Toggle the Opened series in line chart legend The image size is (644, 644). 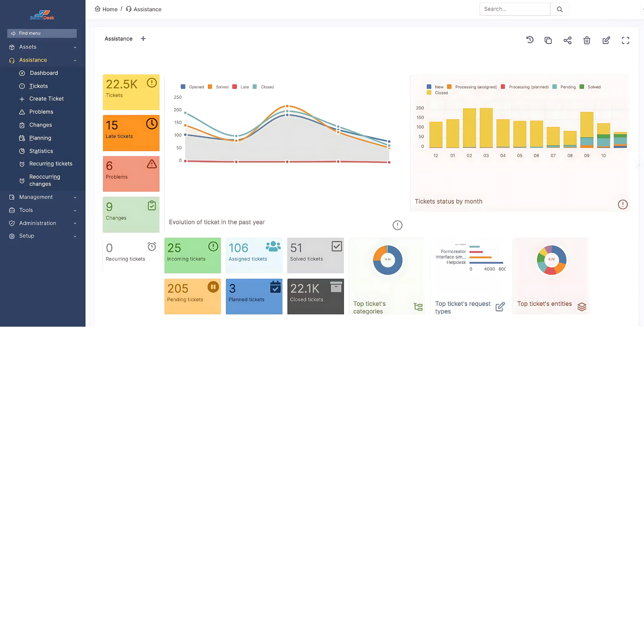click(x=193, y=87)
